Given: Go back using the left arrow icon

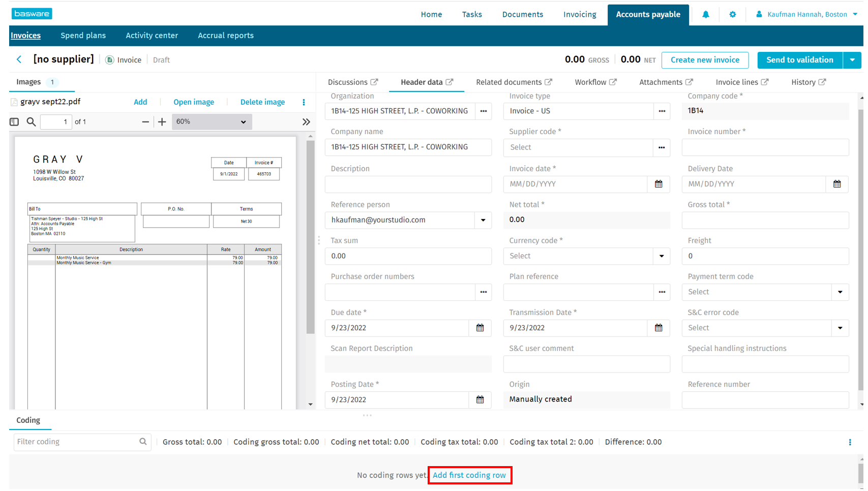Looking at the screenshot, I should [19, 59].
